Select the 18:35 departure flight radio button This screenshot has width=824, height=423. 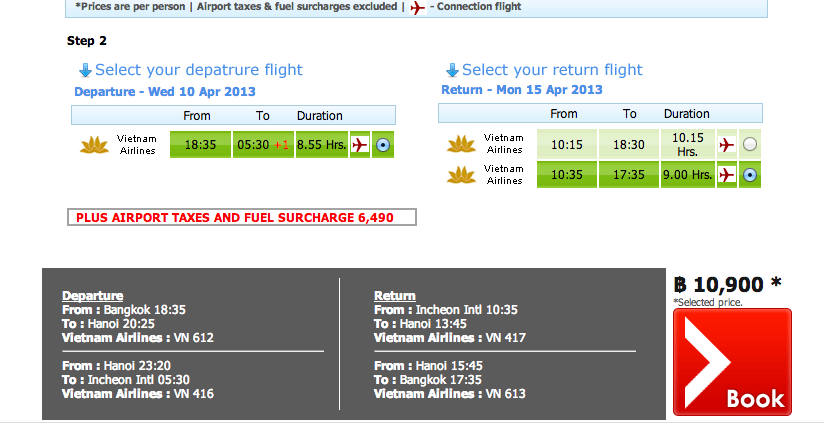383,145
